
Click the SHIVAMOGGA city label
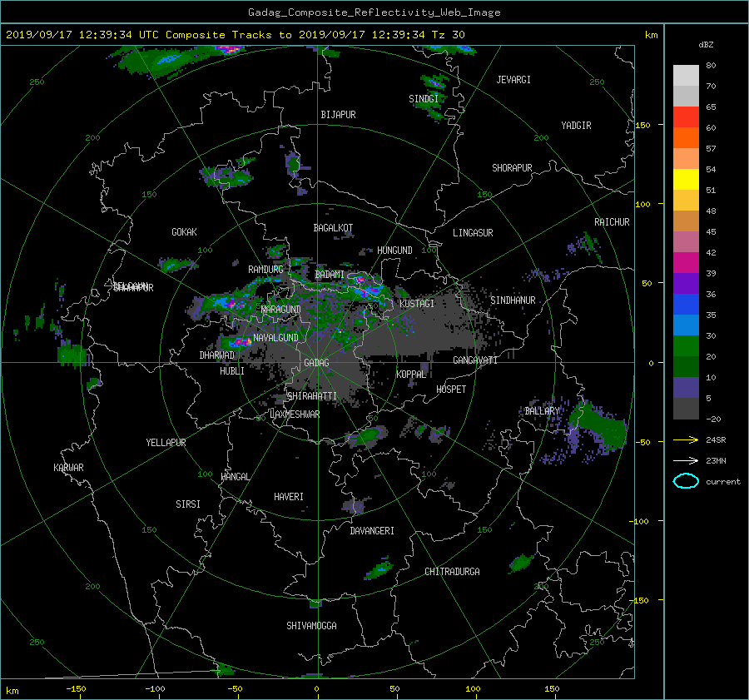(311, 626)
